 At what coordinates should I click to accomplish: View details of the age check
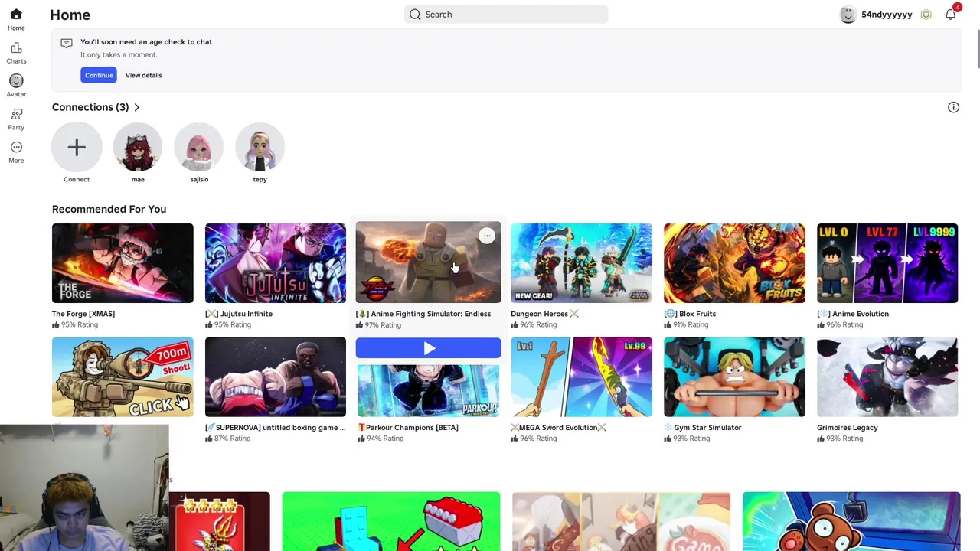pos(143,75)
